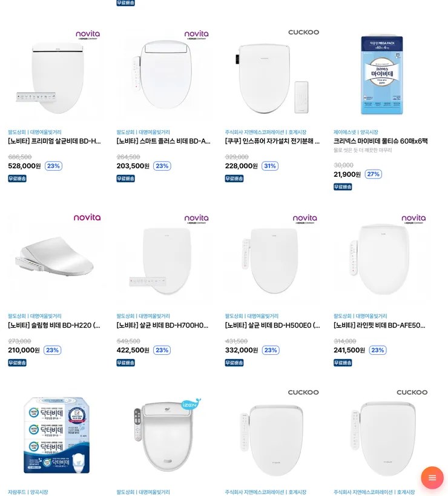Open seller link above the 쿠쿠 인스퓨어 bidet title
The image size is (448, 496).
click(266, 132)
